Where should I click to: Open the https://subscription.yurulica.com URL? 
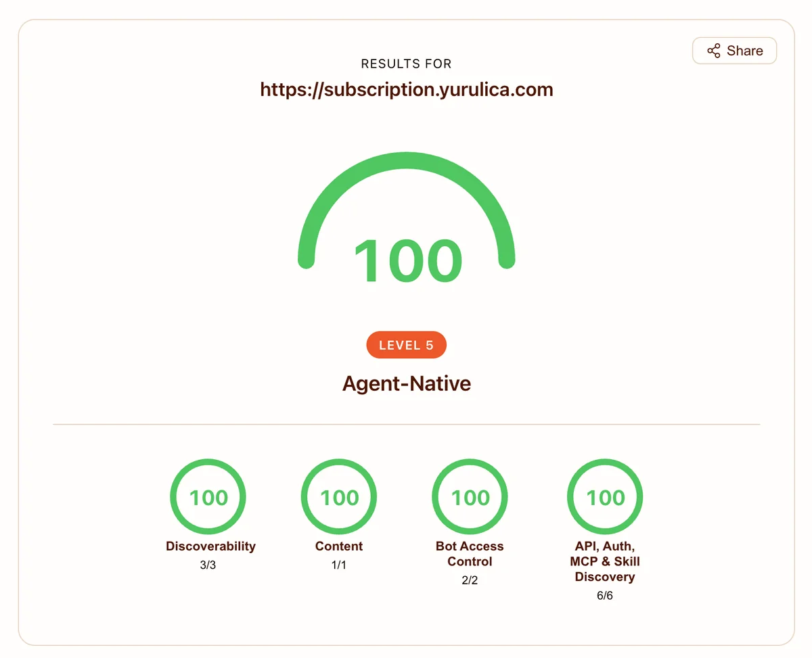coord(407,89)
